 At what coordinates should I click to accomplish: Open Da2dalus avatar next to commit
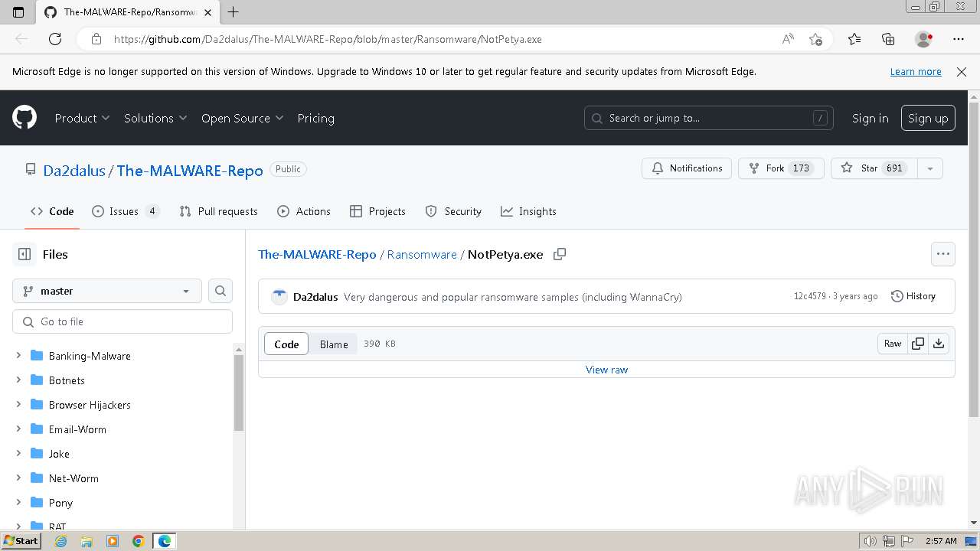point(279,296)
